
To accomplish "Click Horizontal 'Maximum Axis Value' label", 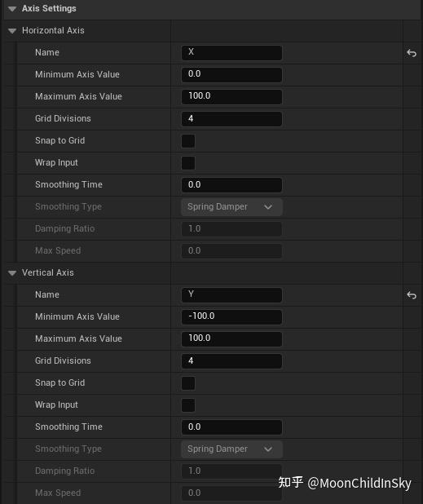I will pyautogui.click(x=79, y=96).
